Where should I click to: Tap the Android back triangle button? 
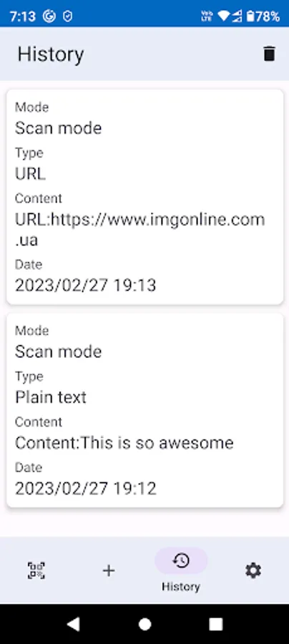pos(73,624)
